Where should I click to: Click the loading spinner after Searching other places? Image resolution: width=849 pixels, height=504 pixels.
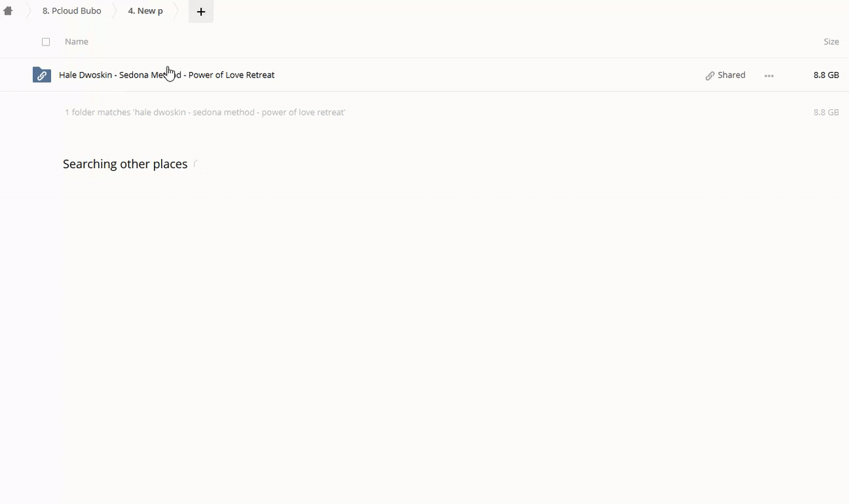(196, 164)
